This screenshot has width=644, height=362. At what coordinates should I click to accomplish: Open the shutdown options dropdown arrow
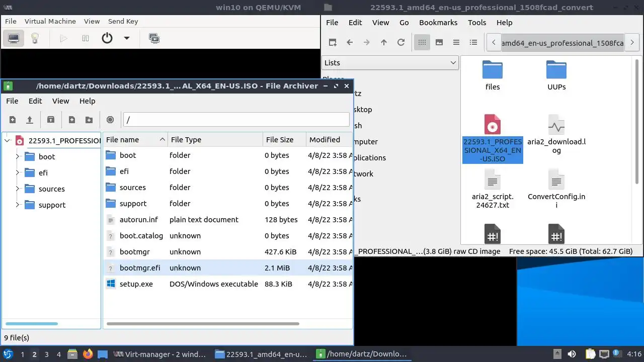pyautogui.click(x=127, y=38)
